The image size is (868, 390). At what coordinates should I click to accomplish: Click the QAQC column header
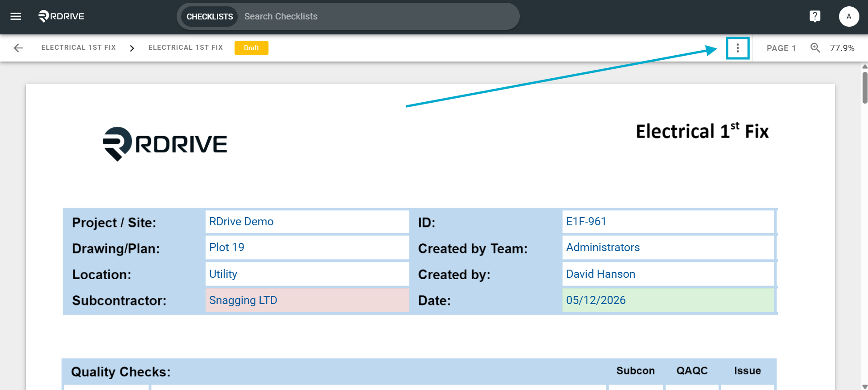692,371
